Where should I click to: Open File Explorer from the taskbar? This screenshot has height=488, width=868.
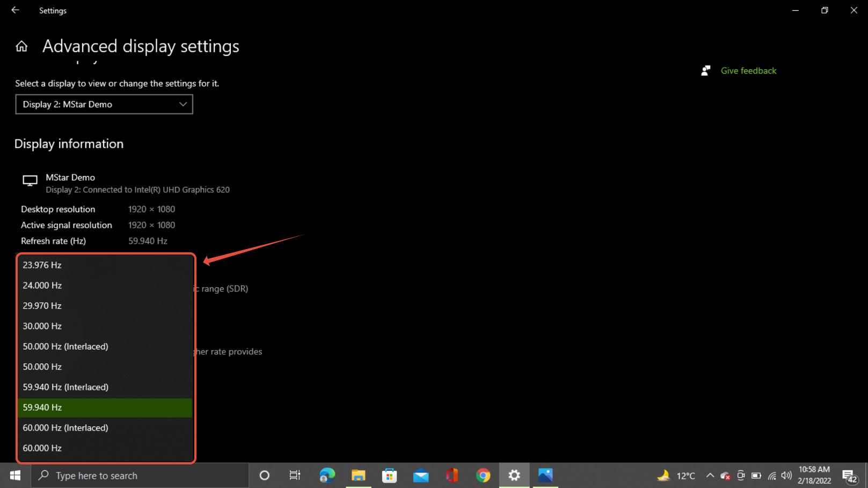[x=358, y=476]
